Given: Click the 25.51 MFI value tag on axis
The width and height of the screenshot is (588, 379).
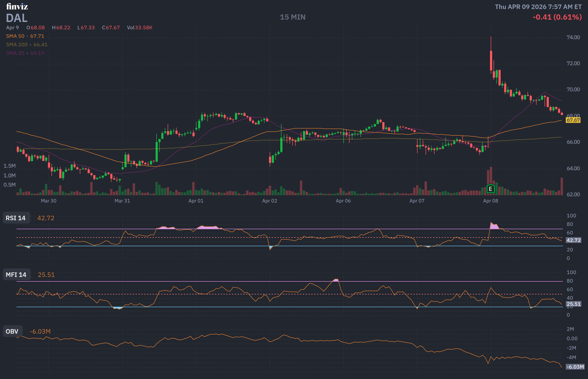Looking at the screenshot, I should tap(574, 304).
